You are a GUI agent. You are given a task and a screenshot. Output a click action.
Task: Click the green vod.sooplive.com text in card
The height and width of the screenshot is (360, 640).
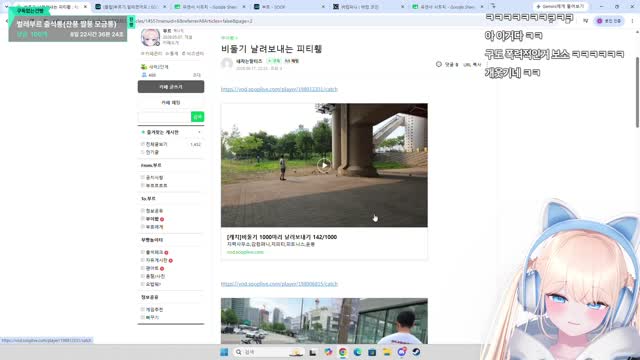coord(245,252)
